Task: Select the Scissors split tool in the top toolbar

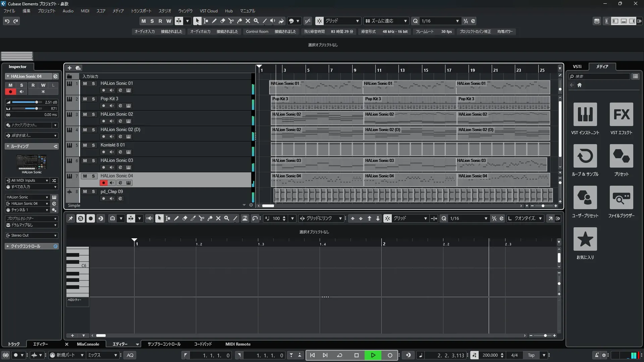Action: pos(231,21)
